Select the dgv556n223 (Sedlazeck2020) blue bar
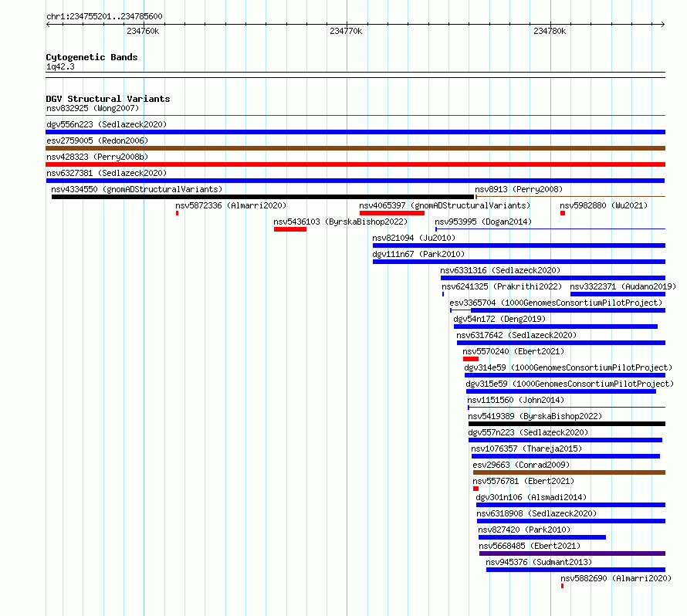The width and height of the screenshot is (687, 616). pos(355,132)
